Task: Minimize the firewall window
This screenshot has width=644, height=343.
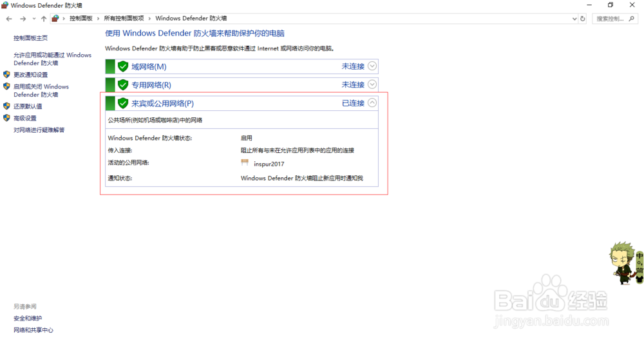Action: click(589, 5)
